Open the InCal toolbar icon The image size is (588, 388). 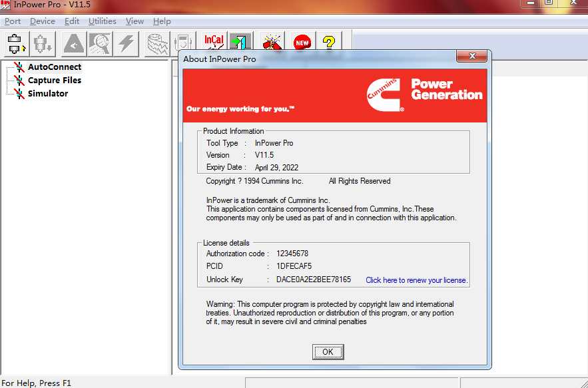point(214,43)
